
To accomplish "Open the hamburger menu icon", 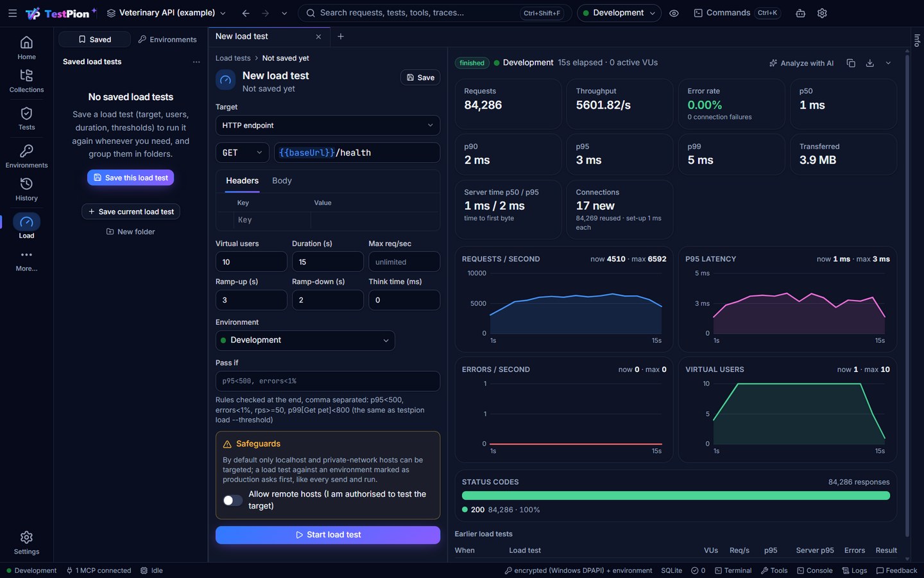I will (12, 13).
